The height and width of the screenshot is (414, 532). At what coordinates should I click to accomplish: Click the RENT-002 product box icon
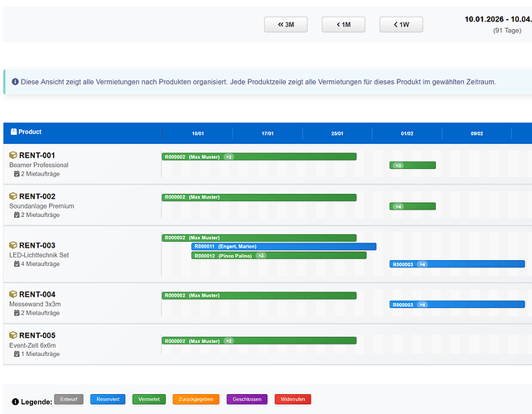click(x=13, y=196)
